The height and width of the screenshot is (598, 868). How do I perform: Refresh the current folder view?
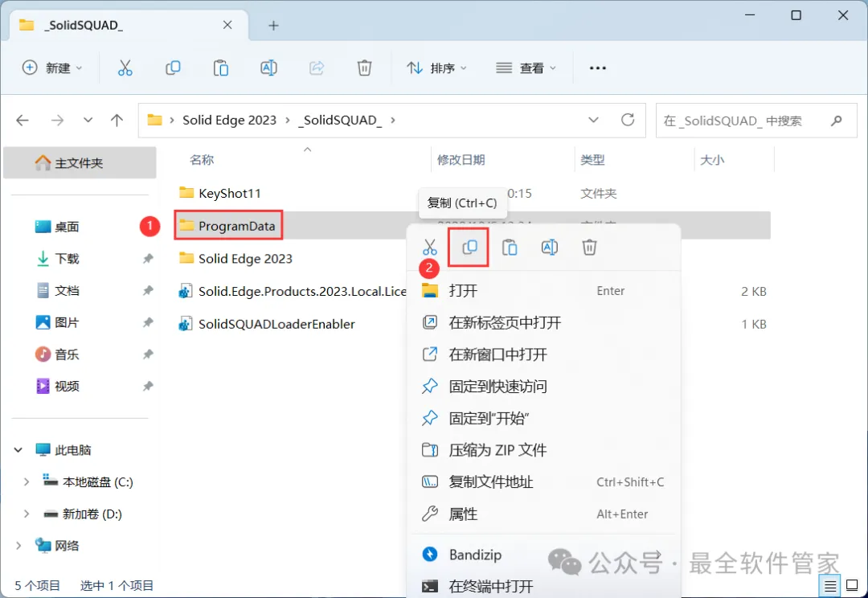[x=628, y=120]
